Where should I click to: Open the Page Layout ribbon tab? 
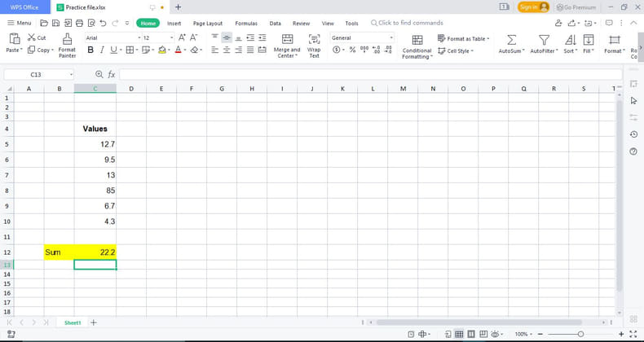[x=208, y=24]
